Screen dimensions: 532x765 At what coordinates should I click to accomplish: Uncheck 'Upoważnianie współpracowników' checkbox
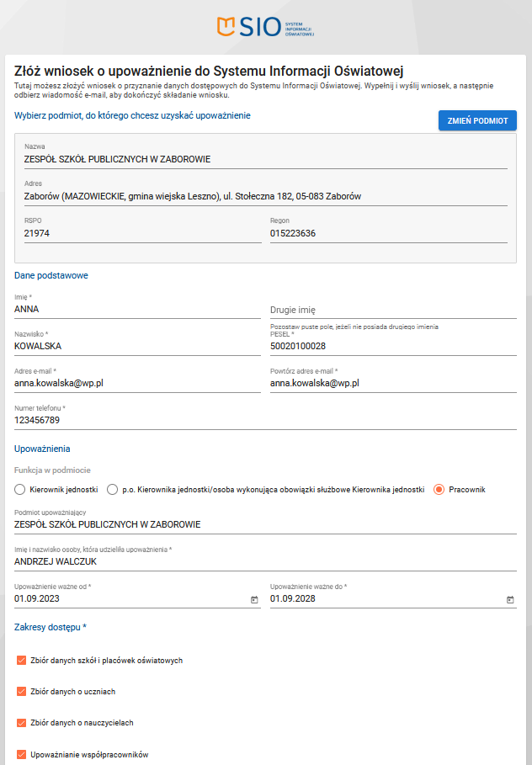click(x=22, y=754)
